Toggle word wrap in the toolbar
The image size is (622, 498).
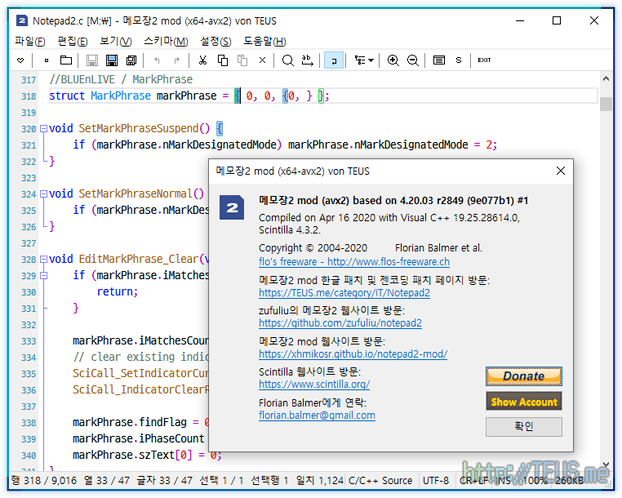[x=334, y=60]
